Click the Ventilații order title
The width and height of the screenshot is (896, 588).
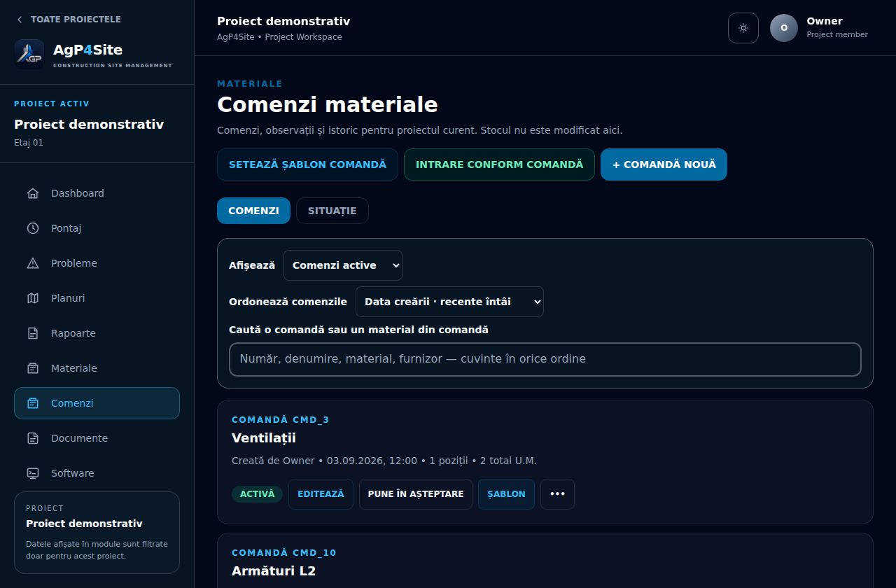click(x=264, y=438)
